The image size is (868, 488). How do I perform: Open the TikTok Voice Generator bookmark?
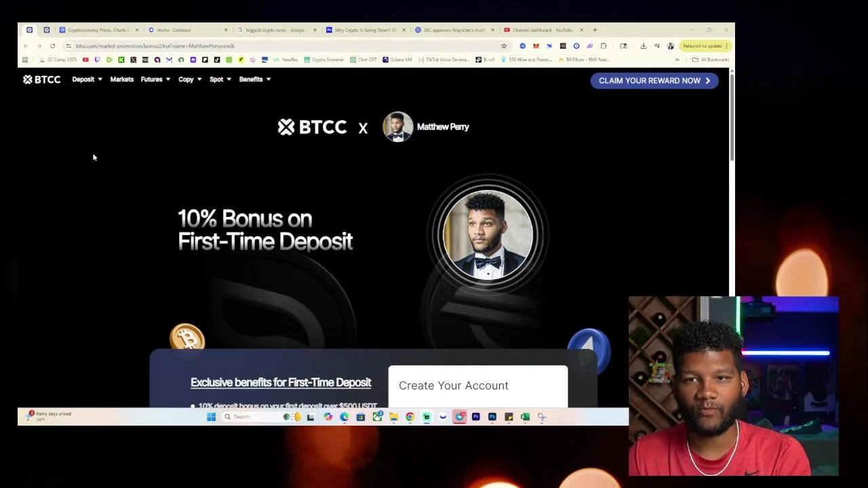[443, 60]
